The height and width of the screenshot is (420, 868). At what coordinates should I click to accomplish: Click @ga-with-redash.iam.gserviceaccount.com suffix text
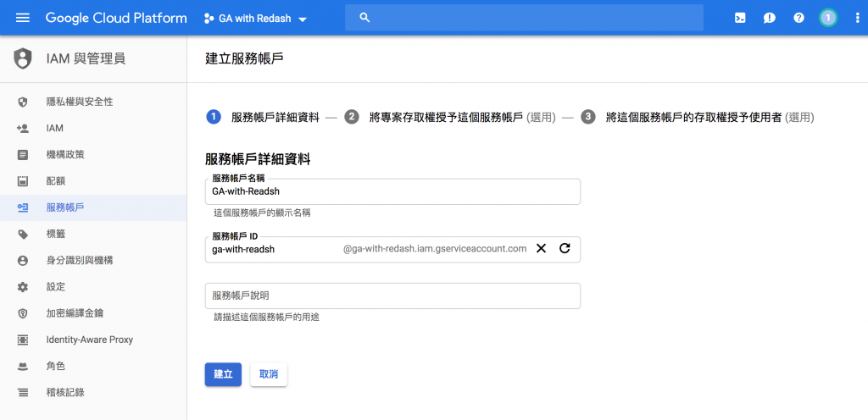[x=435, y=249]
